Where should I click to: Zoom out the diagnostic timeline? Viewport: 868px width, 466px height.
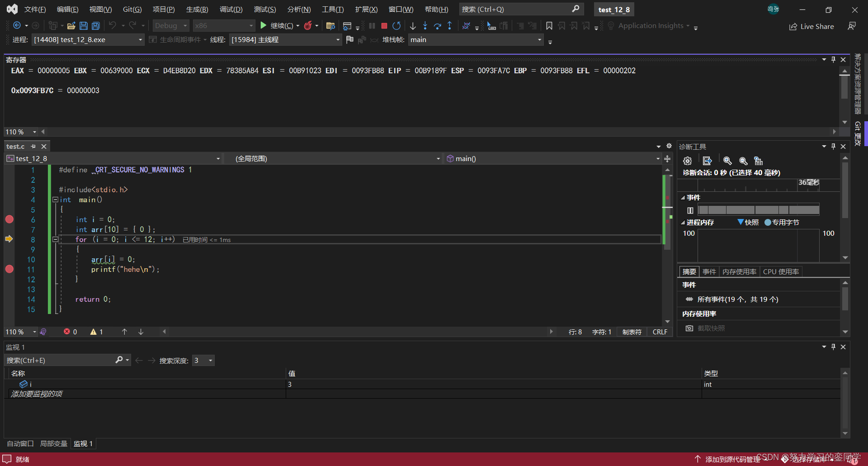tap(743, 161)
